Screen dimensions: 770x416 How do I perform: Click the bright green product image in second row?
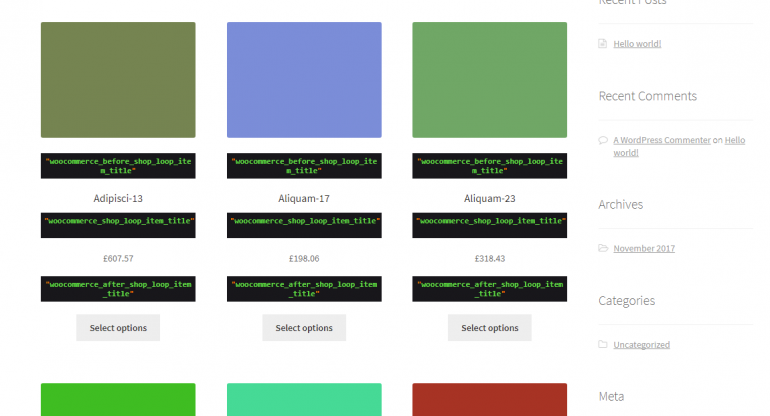point(118,400)
